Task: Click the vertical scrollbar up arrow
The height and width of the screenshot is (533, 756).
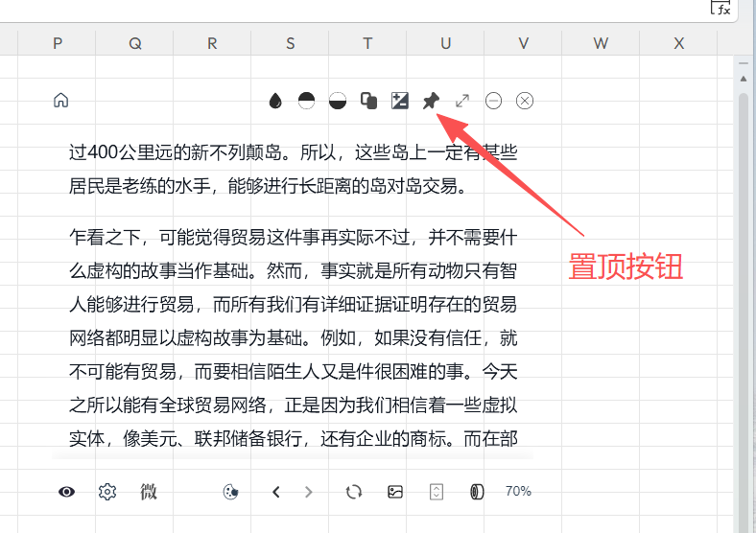Action: point(743,79)
